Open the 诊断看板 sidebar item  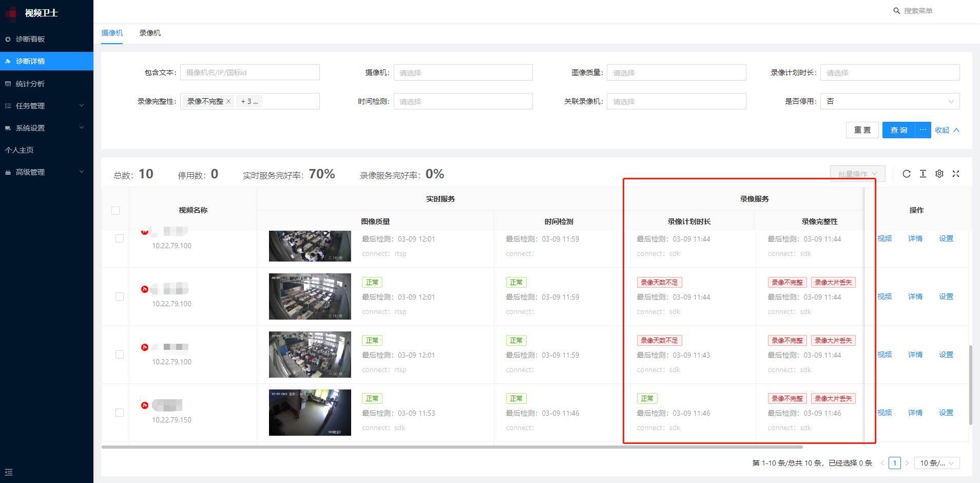[x=30, y=39]
